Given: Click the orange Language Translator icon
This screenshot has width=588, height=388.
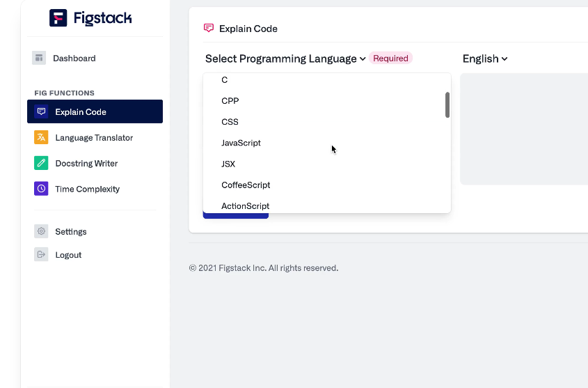Looking at the screenshot, I should [x=41, y=137].
